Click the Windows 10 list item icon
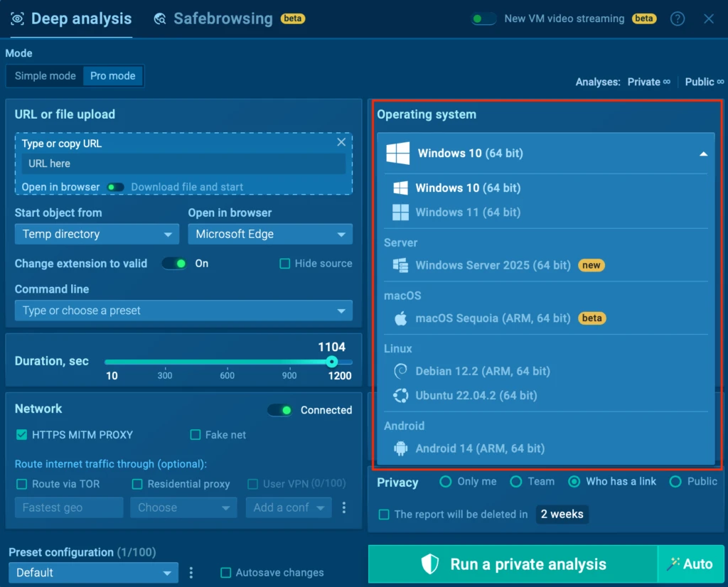Screen dimensions: 728x587 (x=400, y=188)
